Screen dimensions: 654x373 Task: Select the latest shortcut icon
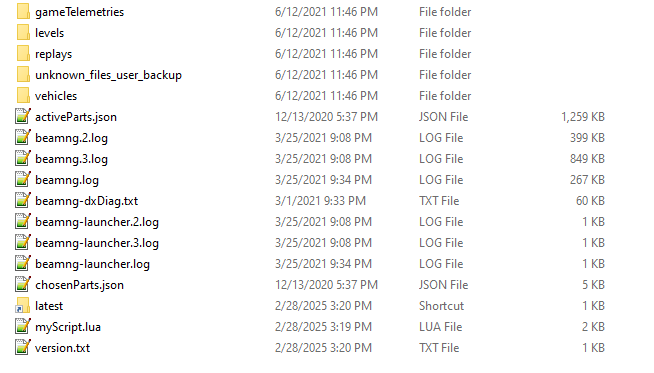[23, 305]
